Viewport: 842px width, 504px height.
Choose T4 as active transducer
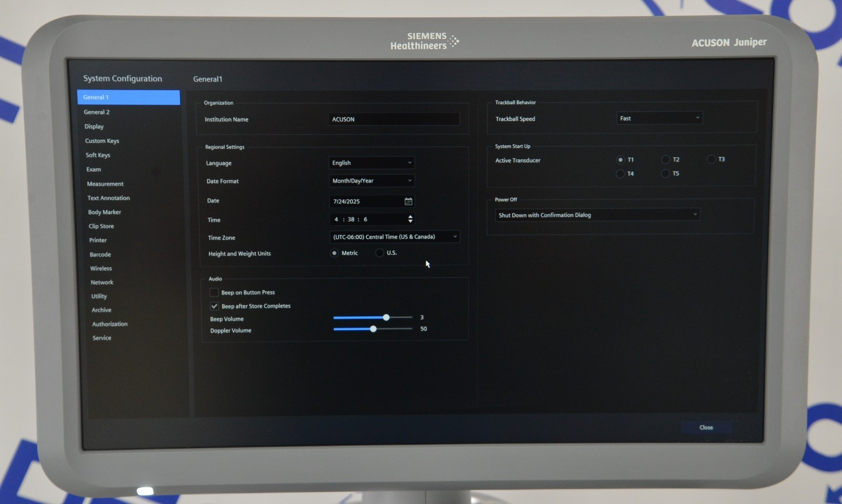(620, 174)
